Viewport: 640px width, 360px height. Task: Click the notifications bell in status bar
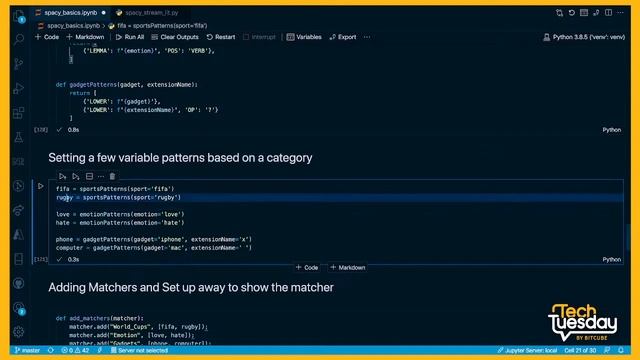click(x=621, y=350)
